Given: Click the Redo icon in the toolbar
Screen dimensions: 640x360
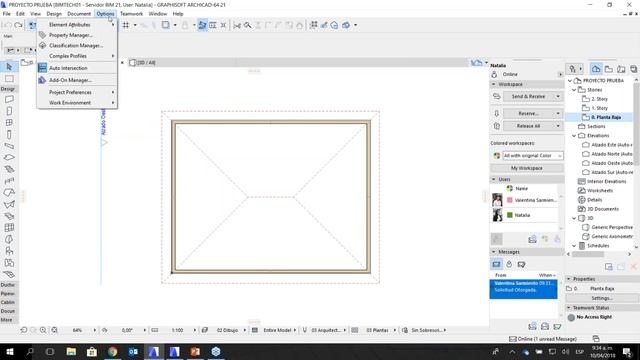Looking at the screenshot, I should 18,25.
